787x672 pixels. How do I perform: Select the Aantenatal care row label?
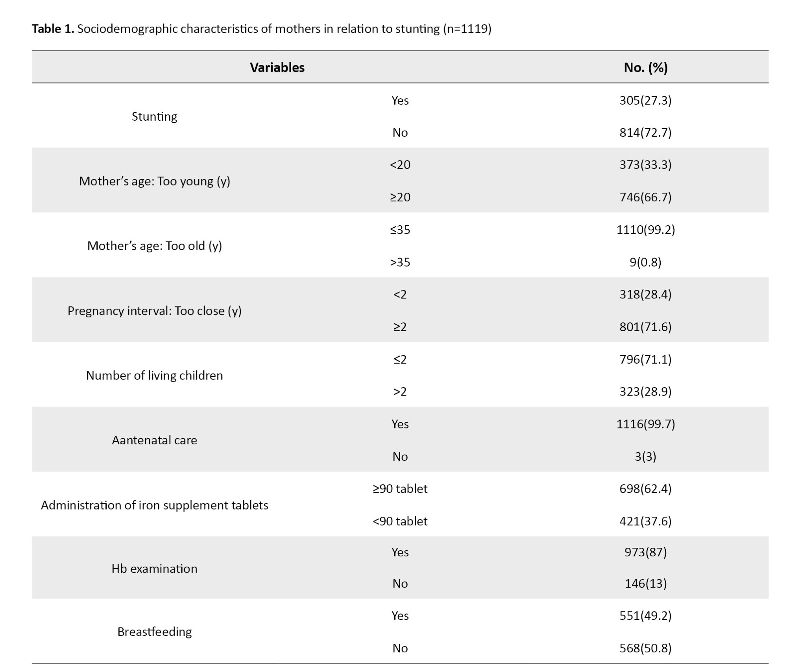coord(154,440)
